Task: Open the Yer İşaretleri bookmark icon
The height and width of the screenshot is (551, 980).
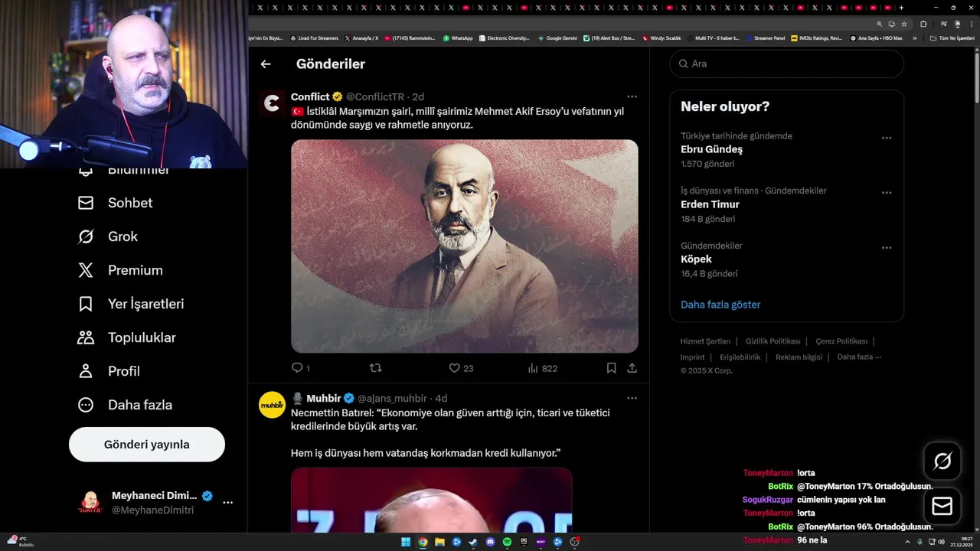Action: coord(86,304)
